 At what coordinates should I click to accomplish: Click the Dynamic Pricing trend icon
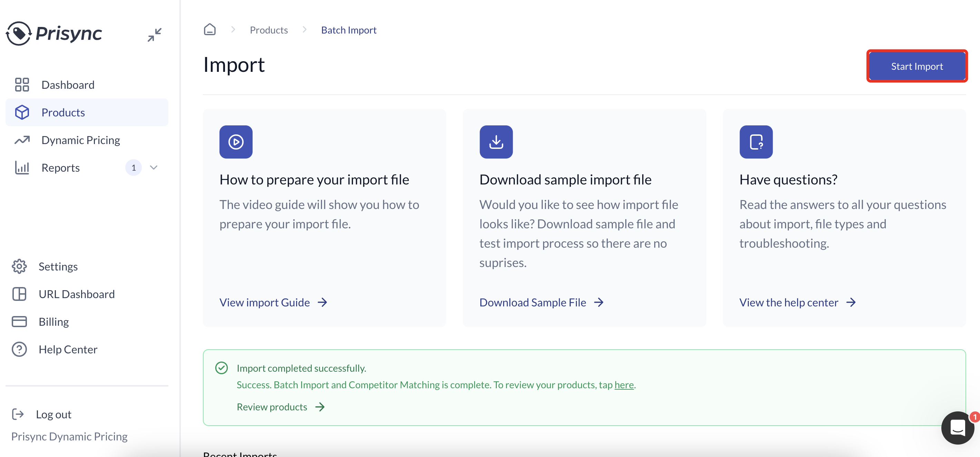[22, 140]
